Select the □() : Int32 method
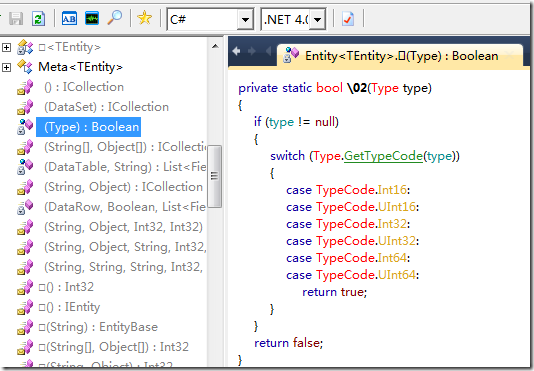534x371 pixels. pyautogui.click(x=66, y=287)
